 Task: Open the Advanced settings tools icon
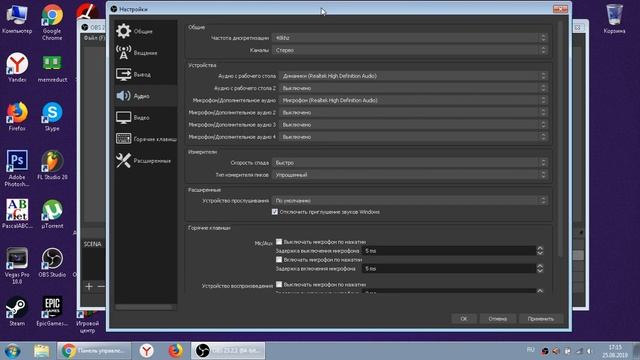coord(123,160)
